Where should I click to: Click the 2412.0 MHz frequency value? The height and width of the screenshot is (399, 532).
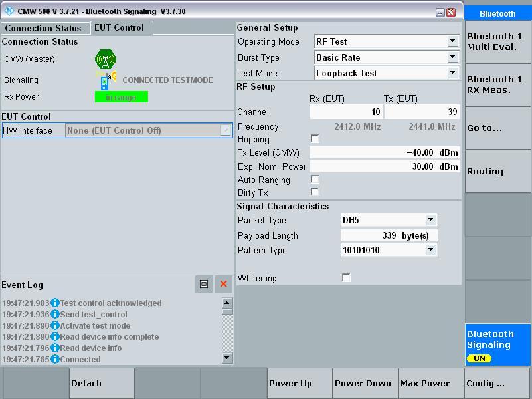click(x=357, y=126)
